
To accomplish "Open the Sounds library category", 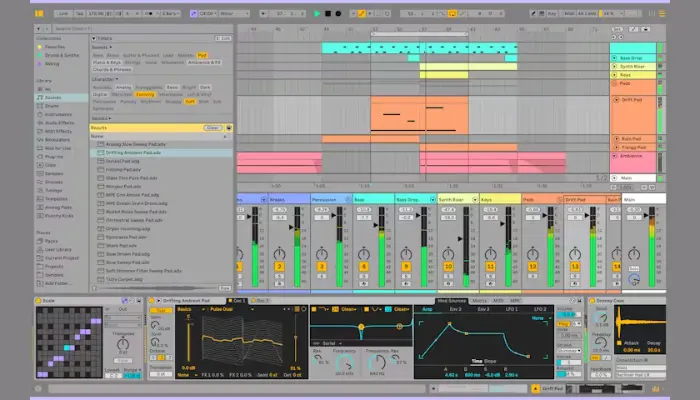I will click(x=62, y=97).
